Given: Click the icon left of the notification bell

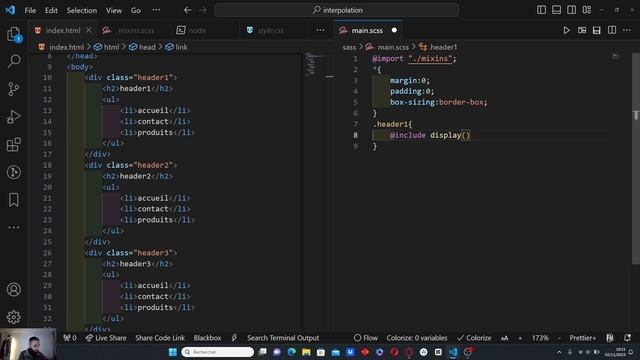Looking at the screenshot, I should 610,338.
